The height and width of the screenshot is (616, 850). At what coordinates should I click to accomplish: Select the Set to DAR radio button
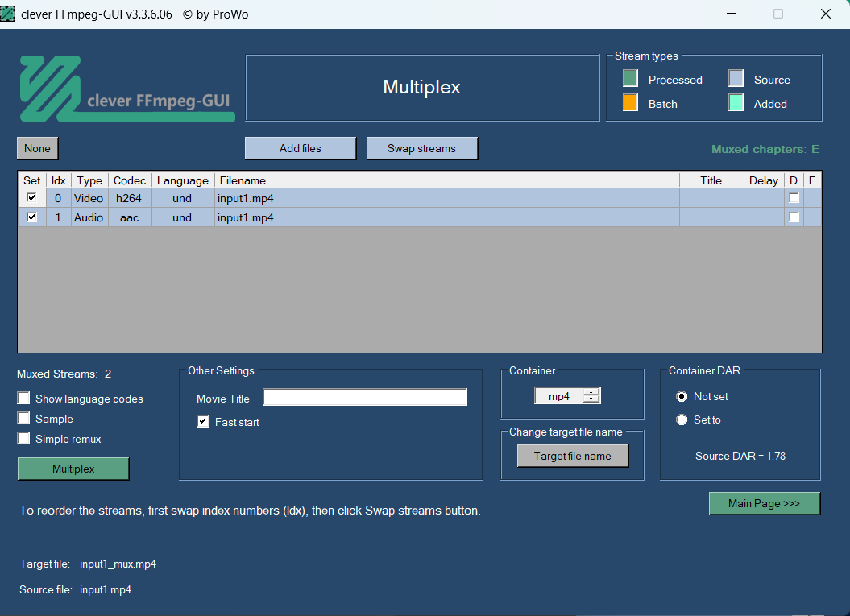click(x=682, y=420)
